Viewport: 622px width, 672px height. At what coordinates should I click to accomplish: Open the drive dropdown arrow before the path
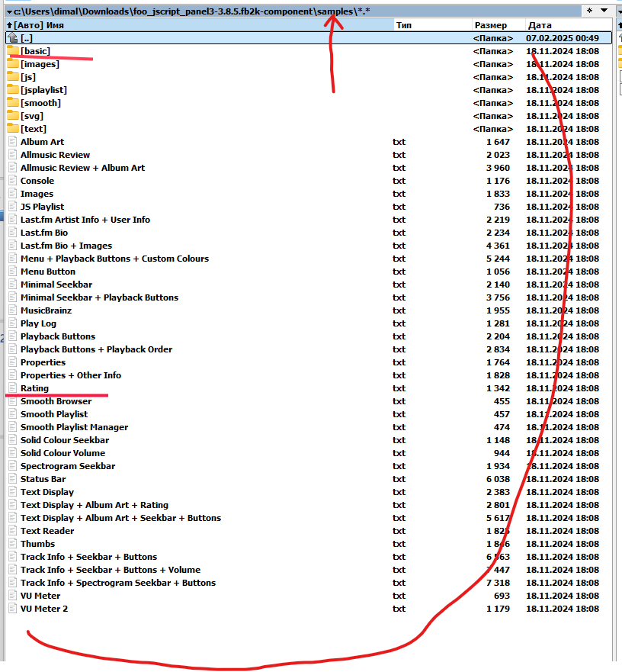[x=9, y=11]
